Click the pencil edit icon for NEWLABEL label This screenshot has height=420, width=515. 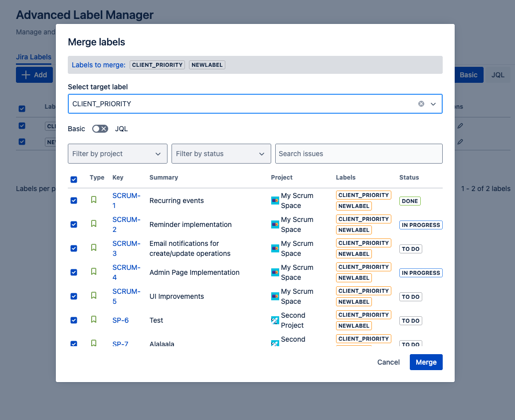[x=460, y=141]
